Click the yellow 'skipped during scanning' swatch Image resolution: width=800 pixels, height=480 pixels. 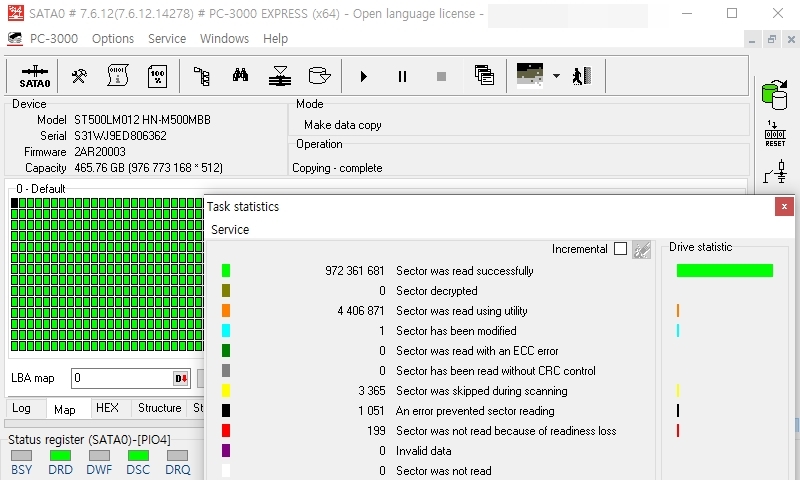pyautogui.click(x=226, y=391)
